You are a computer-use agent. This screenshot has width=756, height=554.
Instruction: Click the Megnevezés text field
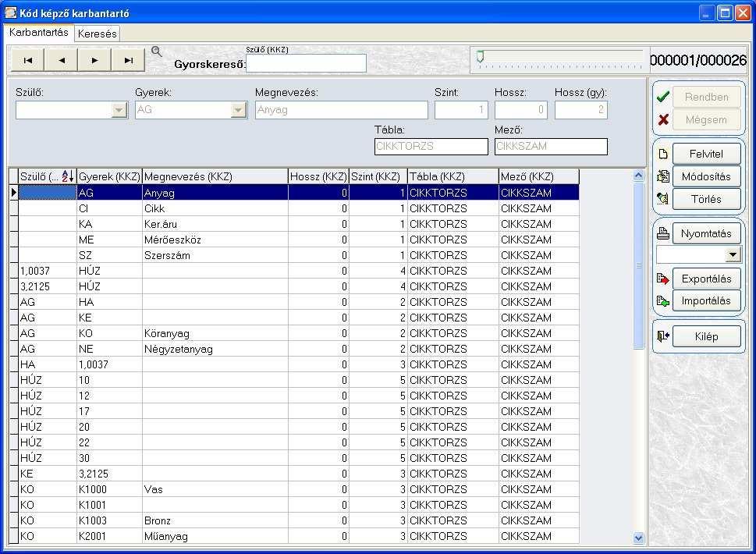point(342,110)
